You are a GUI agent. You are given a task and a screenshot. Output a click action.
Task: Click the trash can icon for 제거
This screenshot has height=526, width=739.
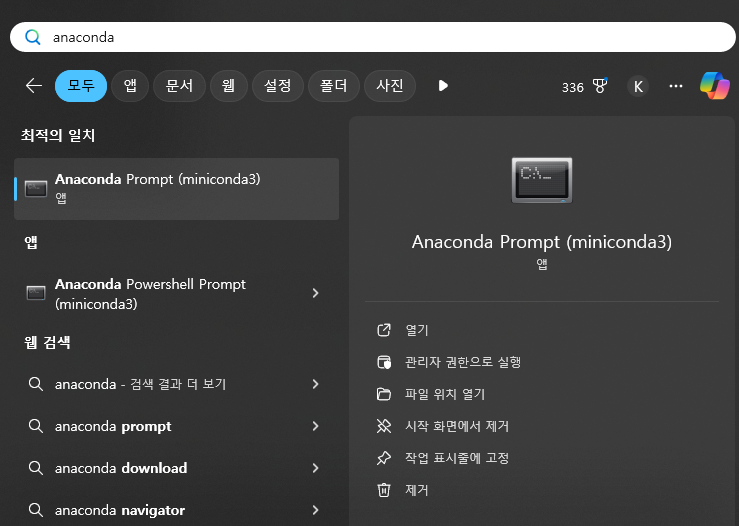384,490
